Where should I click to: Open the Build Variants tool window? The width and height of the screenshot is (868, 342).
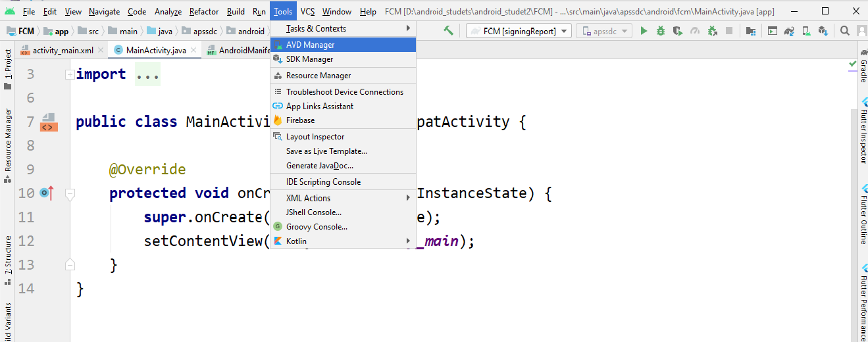(7, 322)
